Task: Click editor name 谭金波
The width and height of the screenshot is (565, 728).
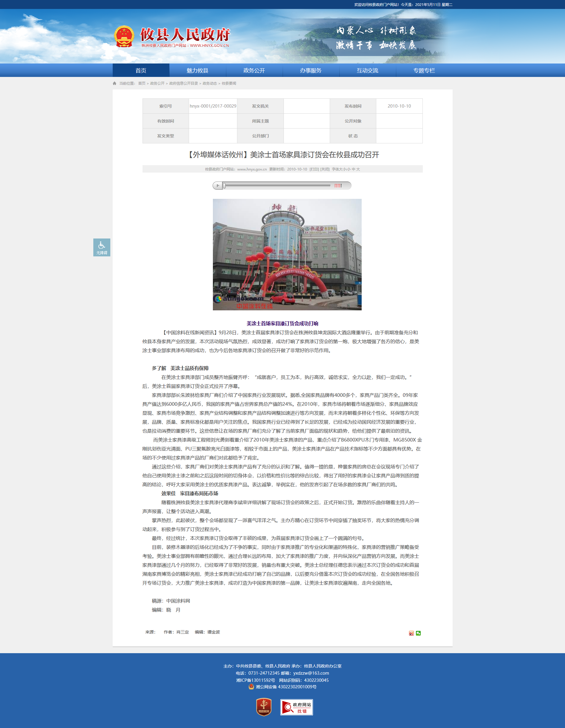Action: [214, 632]
